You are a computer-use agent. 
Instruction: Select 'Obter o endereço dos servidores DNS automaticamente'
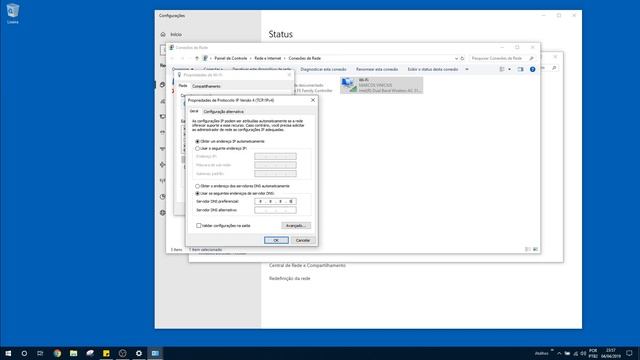pos(198,186)
